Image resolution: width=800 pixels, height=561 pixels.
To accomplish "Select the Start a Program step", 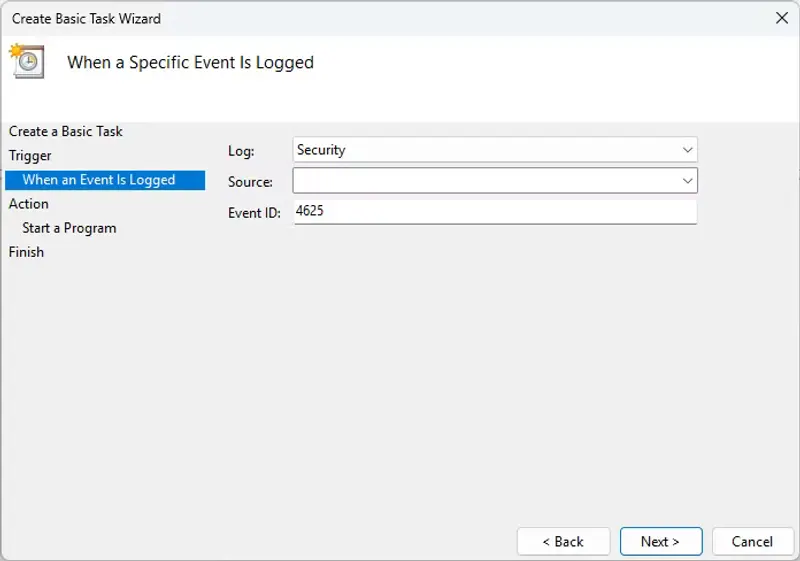I will point(69,228).
